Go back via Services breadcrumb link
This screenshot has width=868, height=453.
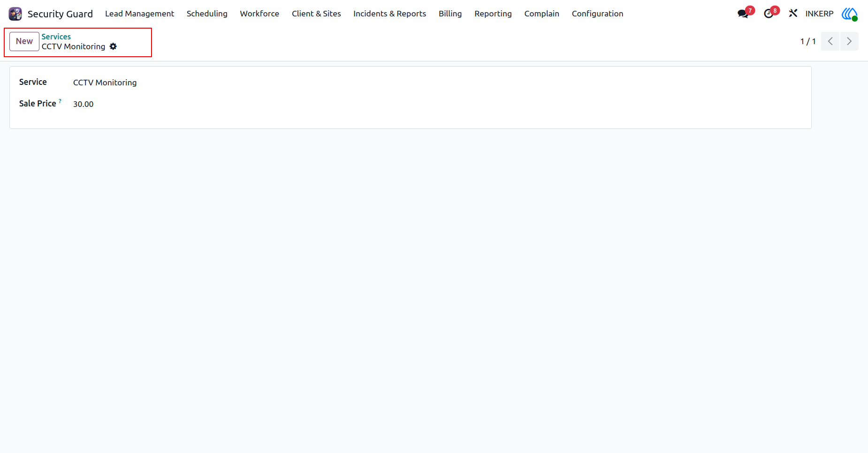click(56, 37)
